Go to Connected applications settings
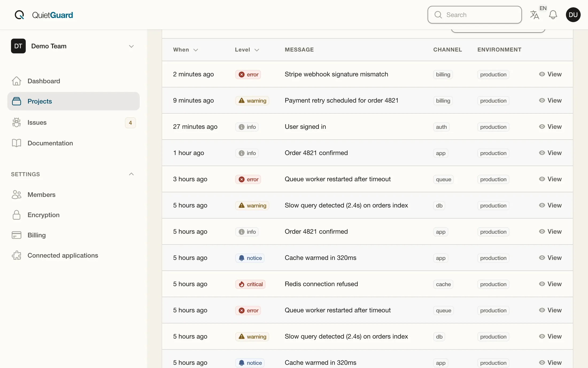This screenshot has height=368, width=588. (x=73, y=255)
